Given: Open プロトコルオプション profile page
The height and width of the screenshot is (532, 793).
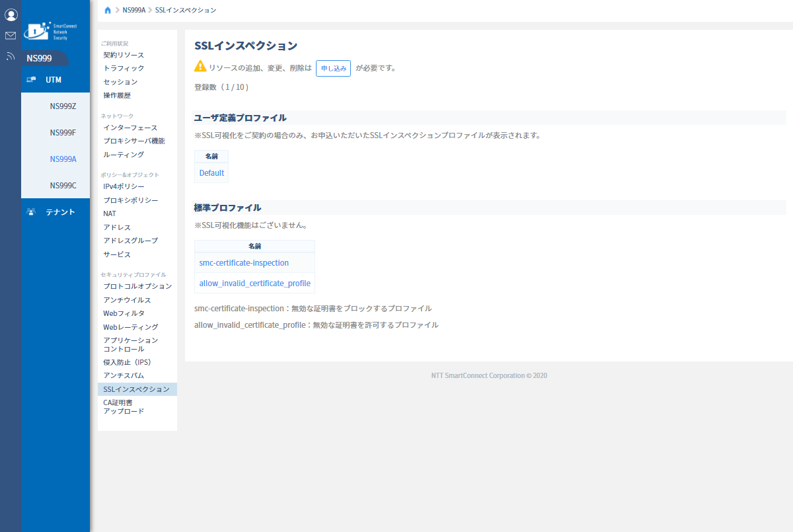Looking at the screenshot, I should tap(137, 286).
